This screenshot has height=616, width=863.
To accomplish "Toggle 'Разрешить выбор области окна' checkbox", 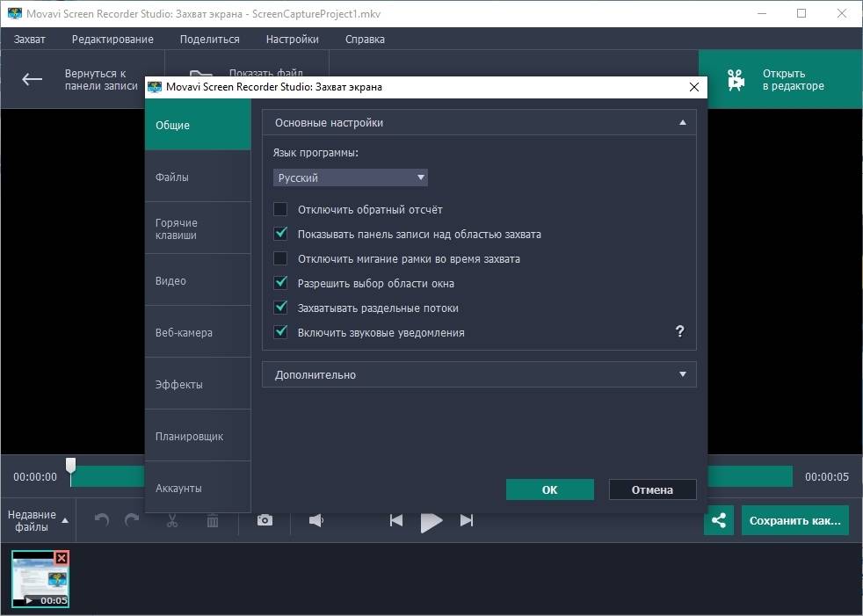I will [x=280, y=283].
